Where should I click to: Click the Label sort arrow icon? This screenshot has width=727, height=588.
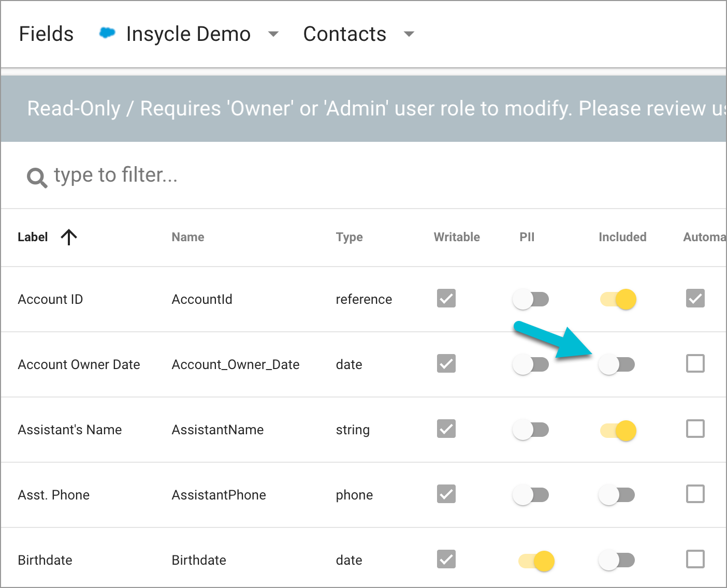tap(69, 237)
